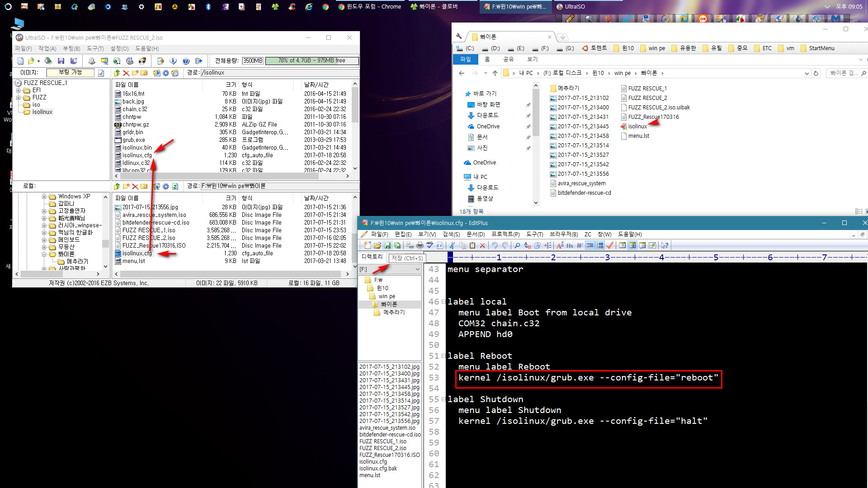Click the Explorer Refresh button

click(x=816, y=73)
